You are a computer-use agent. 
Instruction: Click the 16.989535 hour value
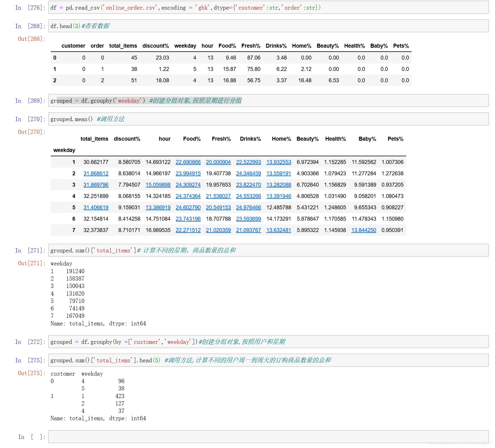[158, 230]
